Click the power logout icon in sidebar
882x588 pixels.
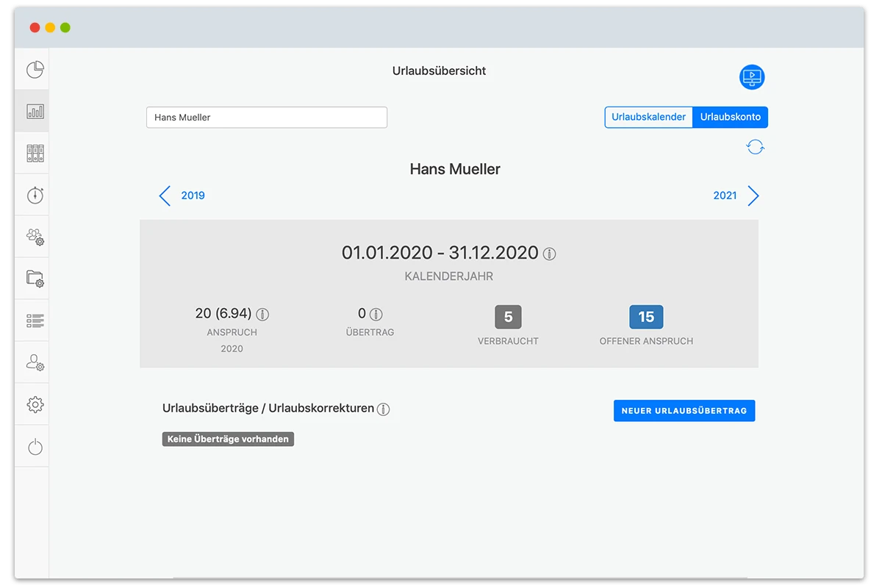point(35,446)
